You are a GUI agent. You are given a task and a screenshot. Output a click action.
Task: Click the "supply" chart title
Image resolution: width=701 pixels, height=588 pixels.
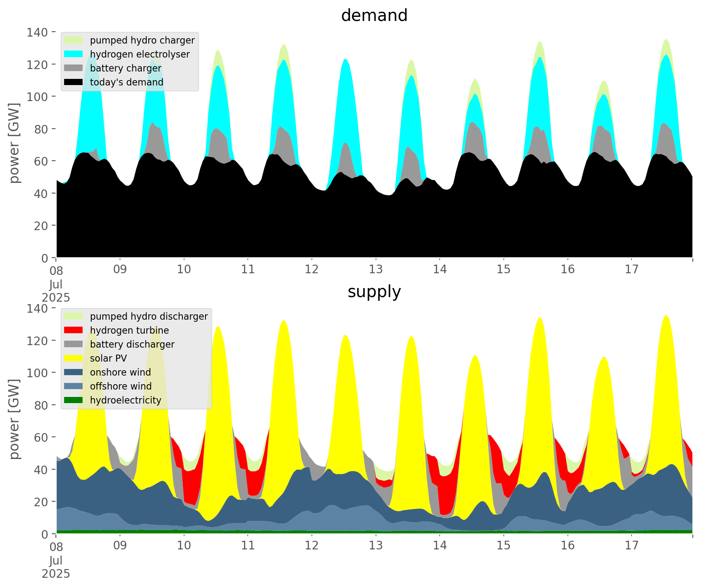pos(374,292)
